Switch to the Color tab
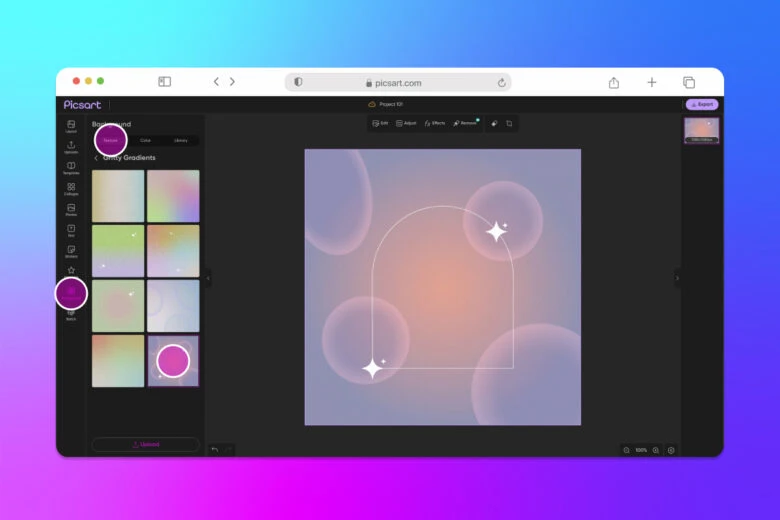 coord(145,140)
